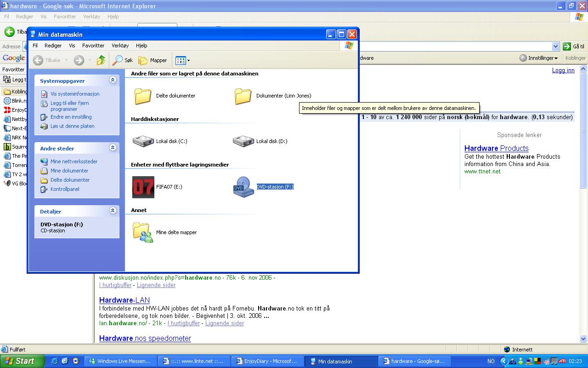Viewport: 588px width, 368px height.
Task: Click the Tilbake back button in Min datamaskin
Action: 47,60
